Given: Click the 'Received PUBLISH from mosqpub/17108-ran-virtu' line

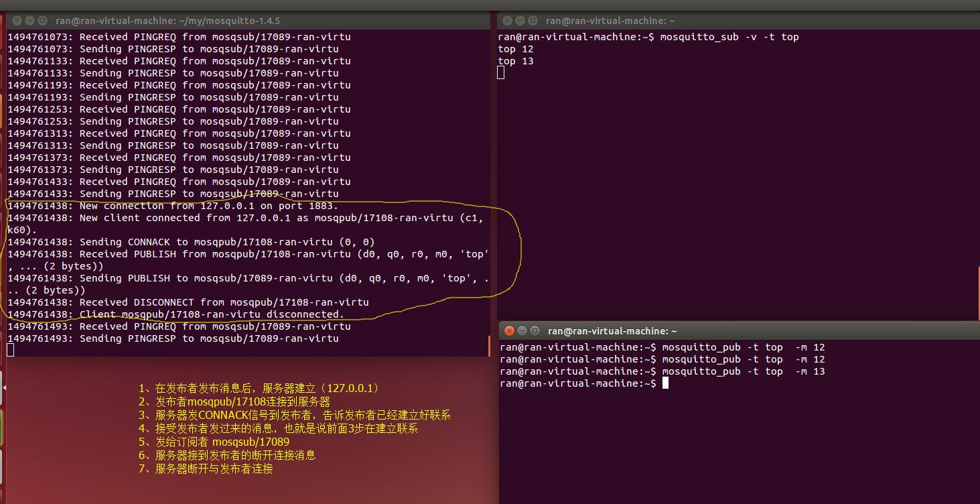Looking at the screenshot, I should (248, 260).
